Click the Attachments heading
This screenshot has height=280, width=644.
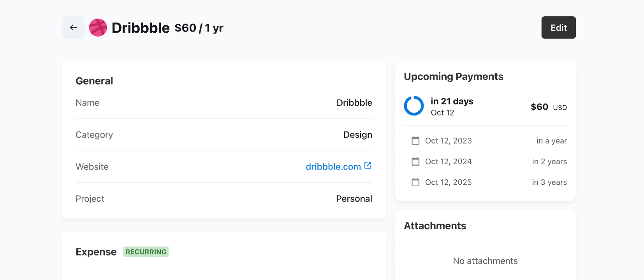(x=435, y=226)
